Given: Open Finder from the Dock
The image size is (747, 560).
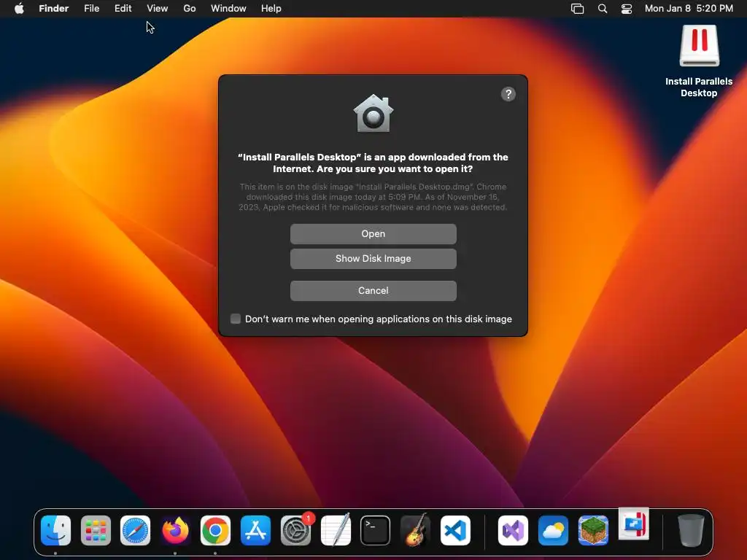Looking at the screenshot, I should (55, 531).
